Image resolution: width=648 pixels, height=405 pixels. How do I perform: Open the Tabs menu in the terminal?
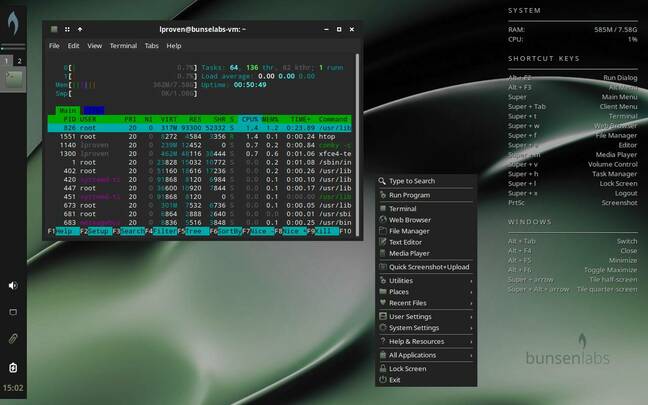(x=151, y=46)
